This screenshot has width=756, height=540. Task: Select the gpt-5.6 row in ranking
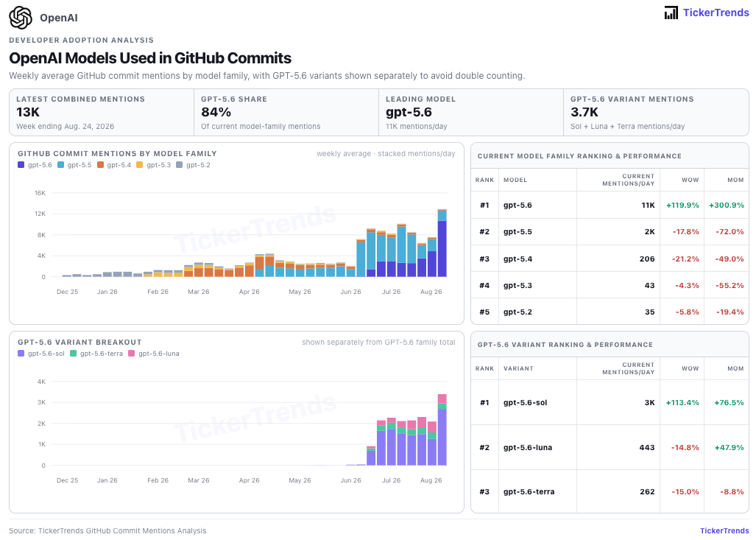coord(610,205)
